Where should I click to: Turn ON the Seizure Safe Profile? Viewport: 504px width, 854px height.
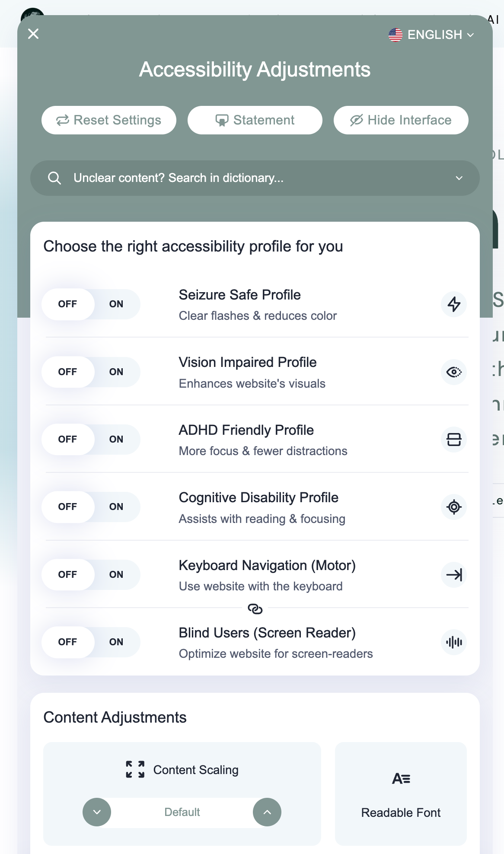pos(116,304)
